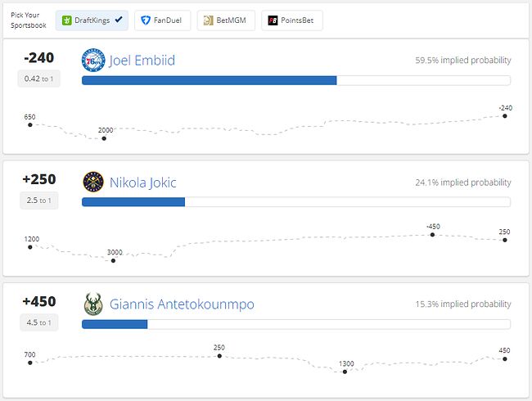Screen dimensions: 532x401
Task: Click the +250 odds for Jokic
Action: [x=39, y=179]
